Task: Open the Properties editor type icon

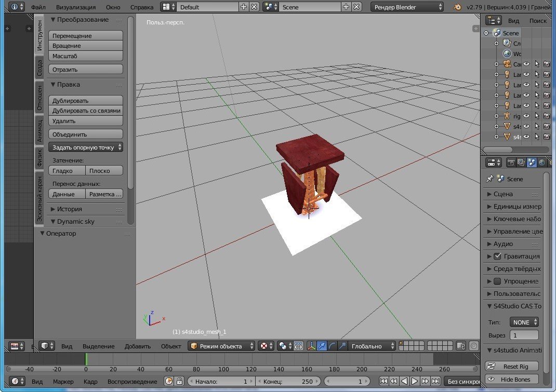Action: tap(493, 163)
